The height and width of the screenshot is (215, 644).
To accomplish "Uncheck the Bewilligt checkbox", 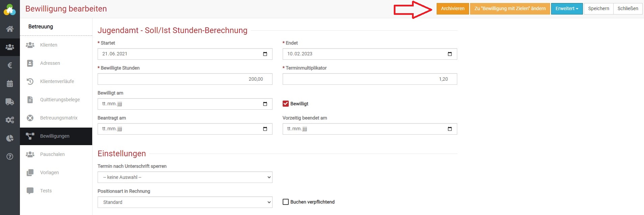I will point(286,104).
